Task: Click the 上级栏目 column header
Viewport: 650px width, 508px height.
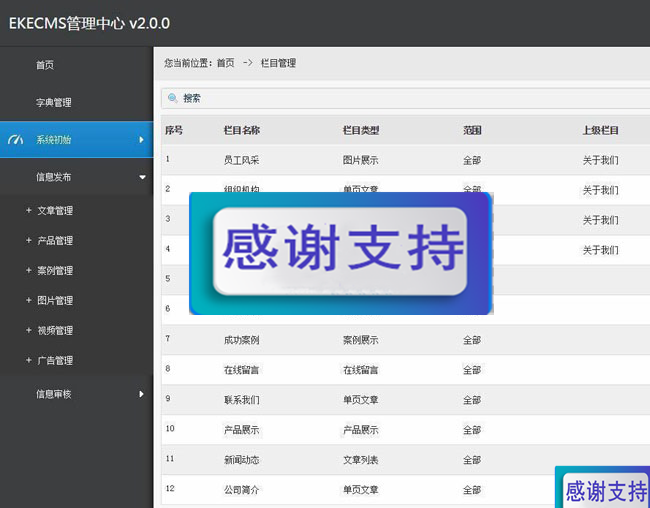Action: click(x=601, y=130)
